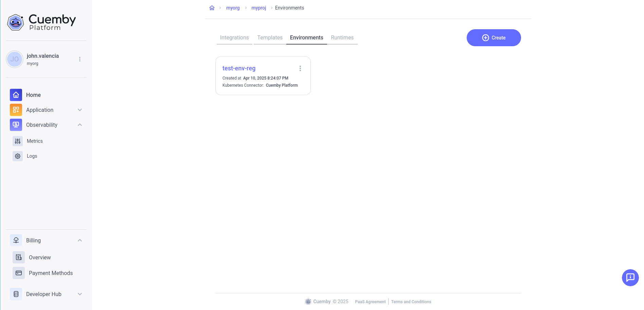
Task: Expand the Developer Hub section
Action: tap(79, 294)
